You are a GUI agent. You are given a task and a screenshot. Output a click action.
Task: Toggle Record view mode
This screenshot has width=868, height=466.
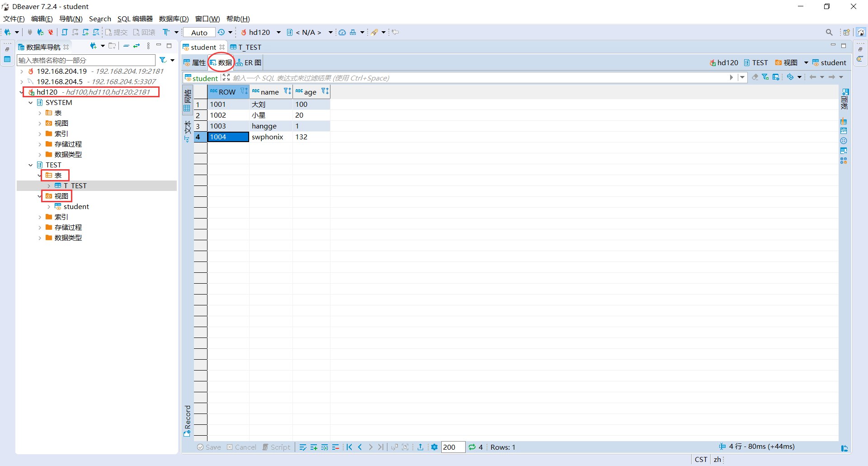tap(187, 421)
